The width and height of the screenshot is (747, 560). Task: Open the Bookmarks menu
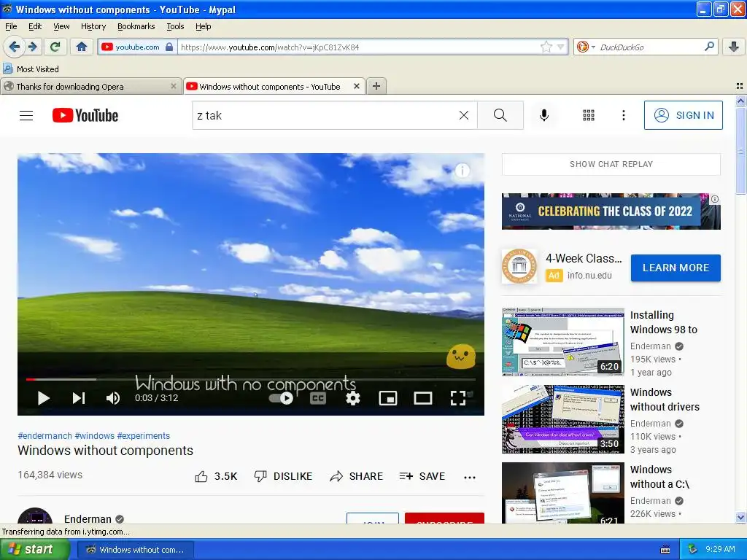coord(136,26)
